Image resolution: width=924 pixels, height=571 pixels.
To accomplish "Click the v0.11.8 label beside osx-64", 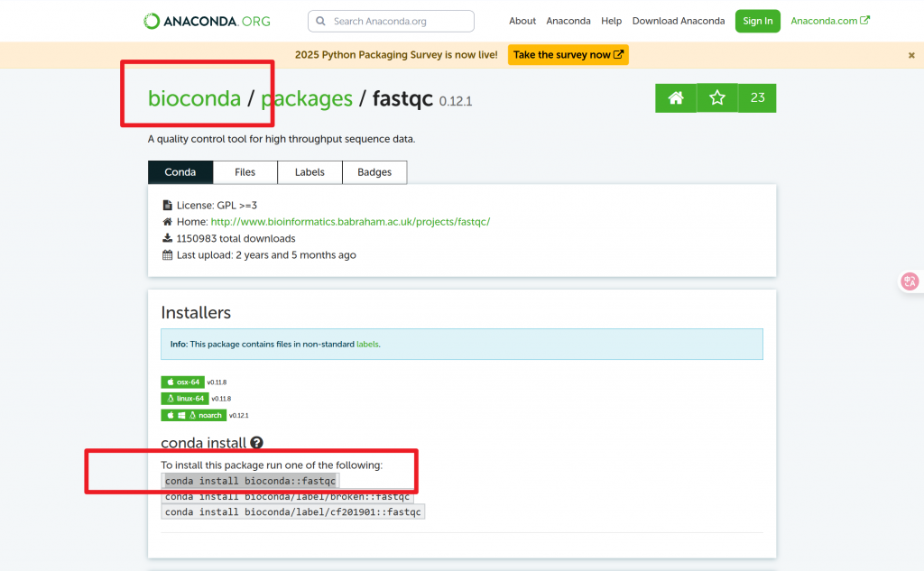I will pos(217,382).
